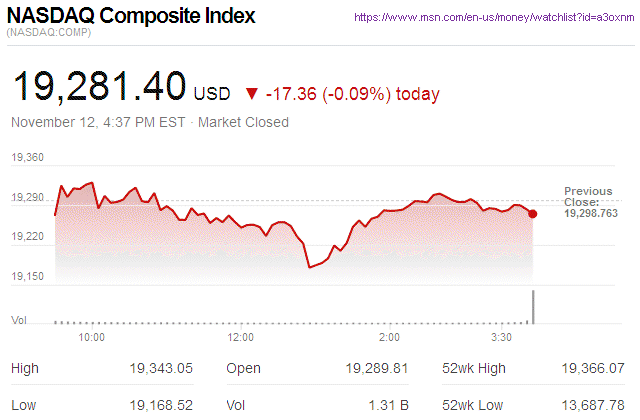Click the red end-of-line chart dot

coord(533,213)
